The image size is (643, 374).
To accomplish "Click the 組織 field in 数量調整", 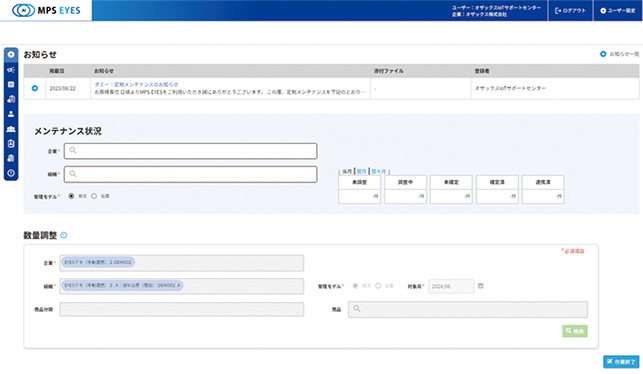I will pyautogui.click(x=182, y=286).
